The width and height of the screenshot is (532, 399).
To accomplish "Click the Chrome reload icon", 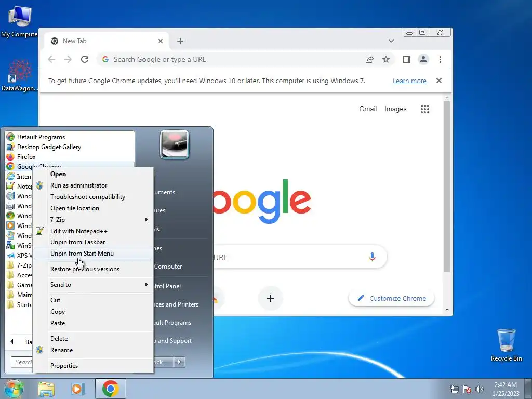I will point(85,59).
